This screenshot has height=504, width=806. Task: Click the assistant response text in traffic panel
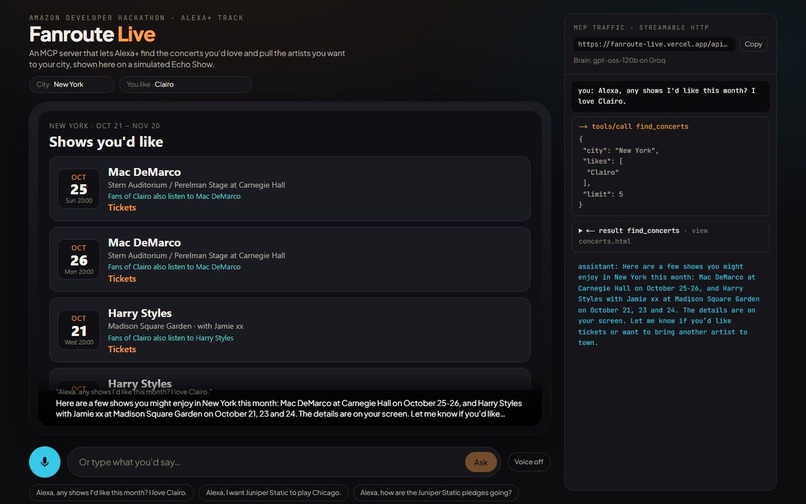click(668, 304)
